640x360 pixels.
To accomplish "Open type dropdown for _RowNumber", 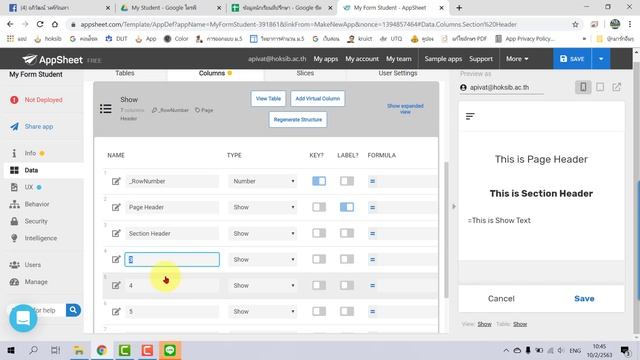I will click(263, 181).
